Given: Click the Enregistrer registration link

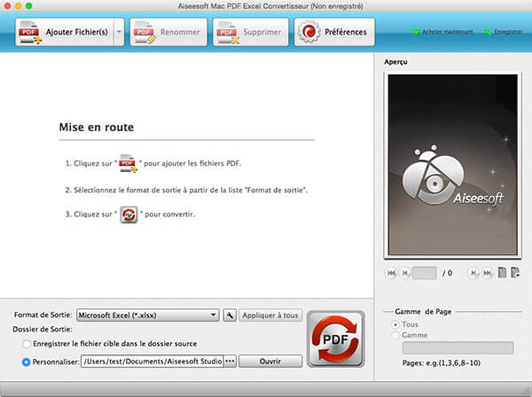Looking at the screenshot, I should [503, 32].
